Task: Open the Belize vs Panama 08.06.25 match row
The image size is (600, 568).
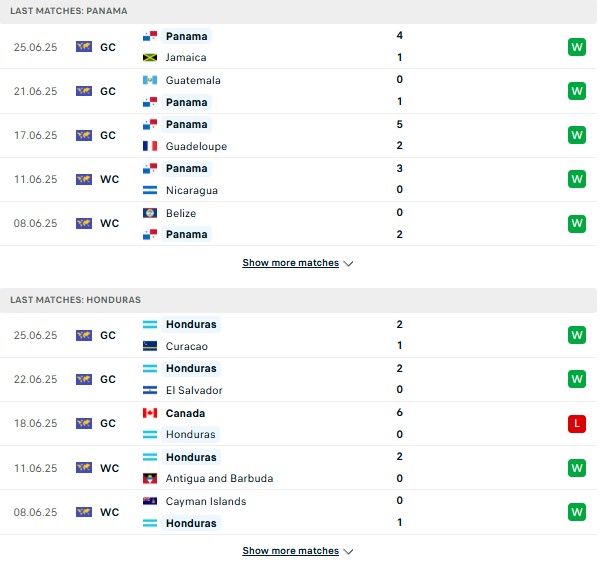Action: pyautogui.click(x=298, y=224)
